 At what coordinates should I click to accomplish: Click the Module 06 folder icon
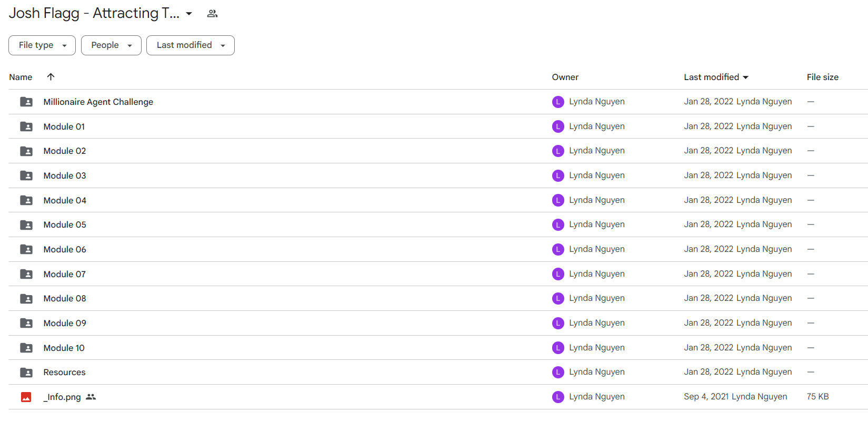coord(26,249)
